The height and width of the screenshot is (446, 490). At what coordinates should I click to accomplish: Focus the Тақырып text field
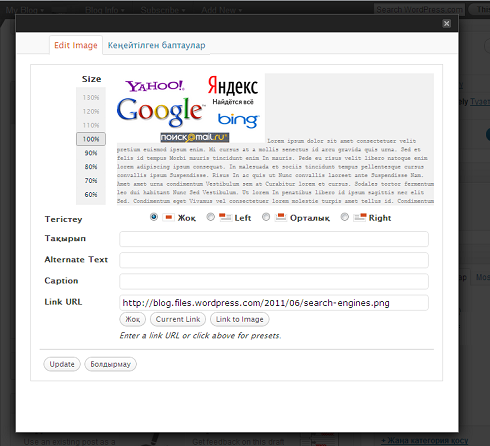click(x=274, y=239)
